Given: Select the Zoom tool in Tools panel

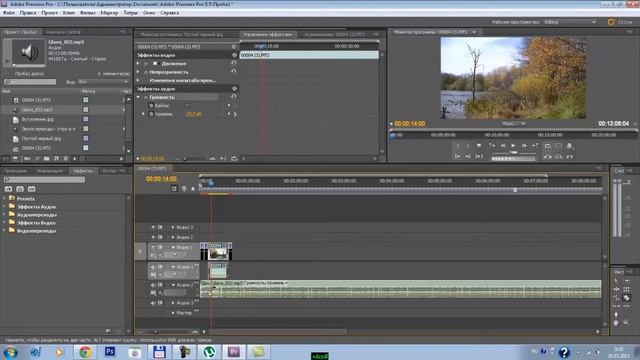Looking at the screenshot, I should (x=627, y=323).
